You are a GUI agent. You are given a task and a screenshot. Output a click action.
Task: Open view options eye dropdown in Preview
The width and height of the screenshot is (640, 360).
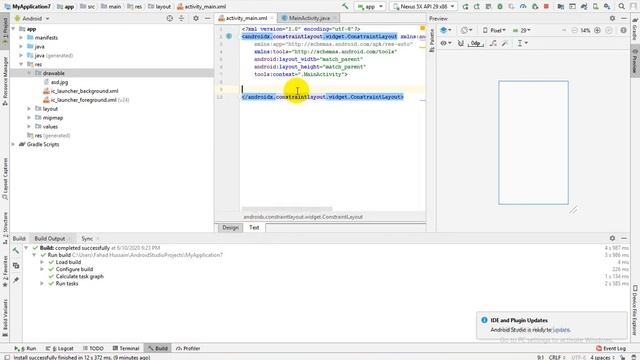(446, 43)
